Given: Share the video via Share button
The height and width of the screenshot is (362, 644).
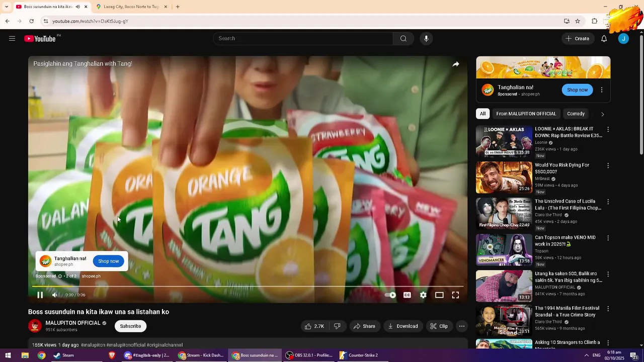Looking at the screenshot, I should (364, 326).
